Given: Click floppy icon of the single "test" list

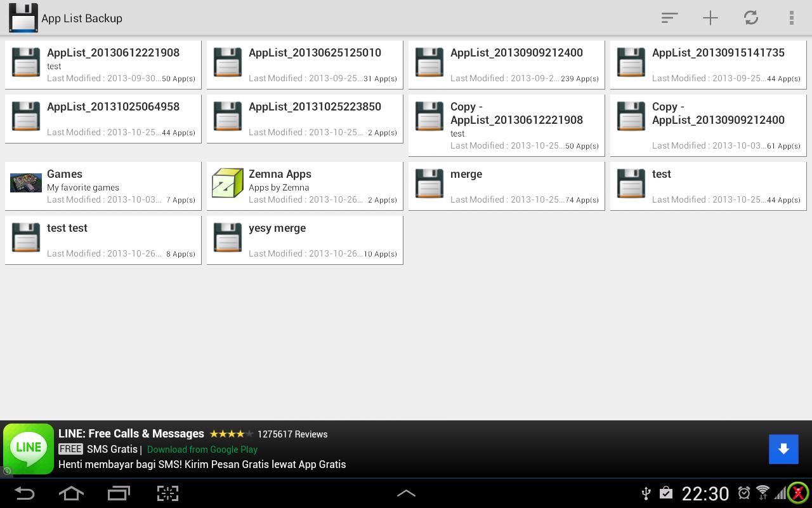Looking at the screenshot, I should coord(631,184).
